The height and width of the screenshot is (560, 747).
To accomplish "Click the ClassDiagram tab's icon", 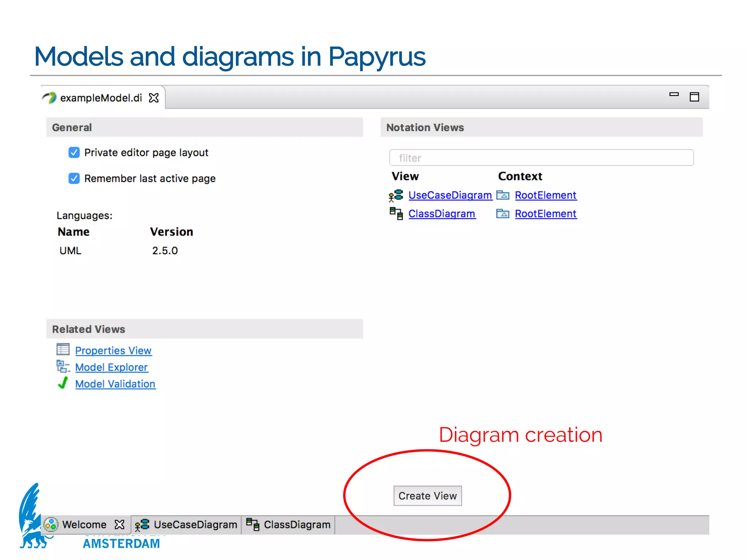I will coord(252,525).
